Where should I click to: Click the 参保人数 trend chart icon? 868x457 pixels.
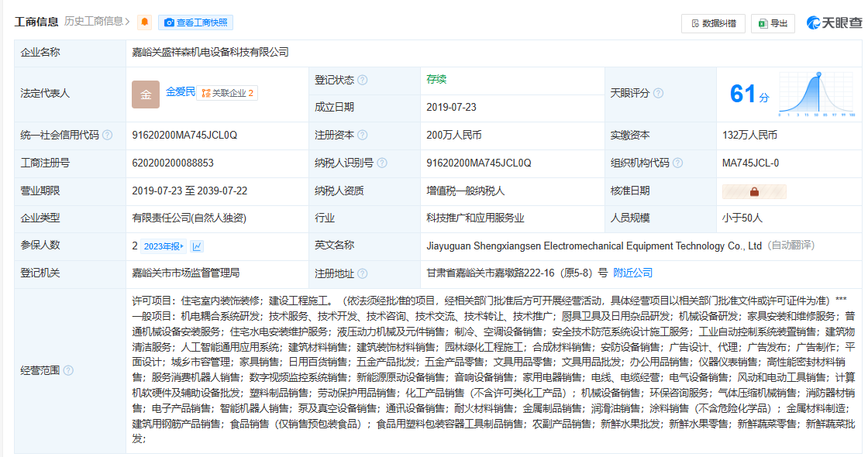tap(197, 246)
